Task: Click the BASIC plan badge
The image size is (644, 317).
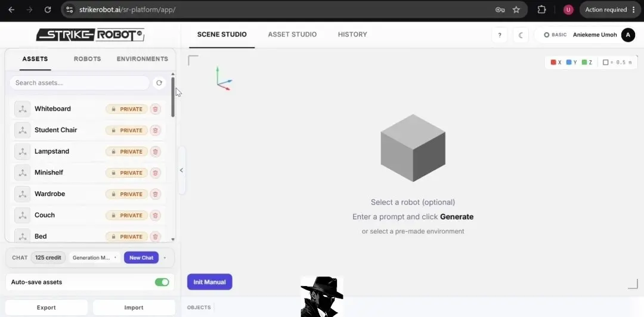Action: 555,35
